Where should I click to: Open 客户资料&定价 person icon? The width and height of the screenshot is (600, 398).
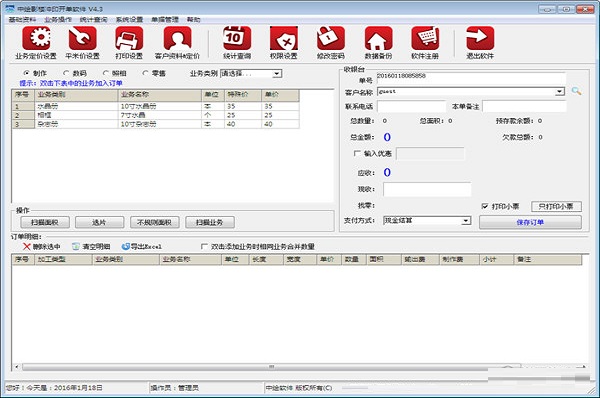tap(177, 38)
